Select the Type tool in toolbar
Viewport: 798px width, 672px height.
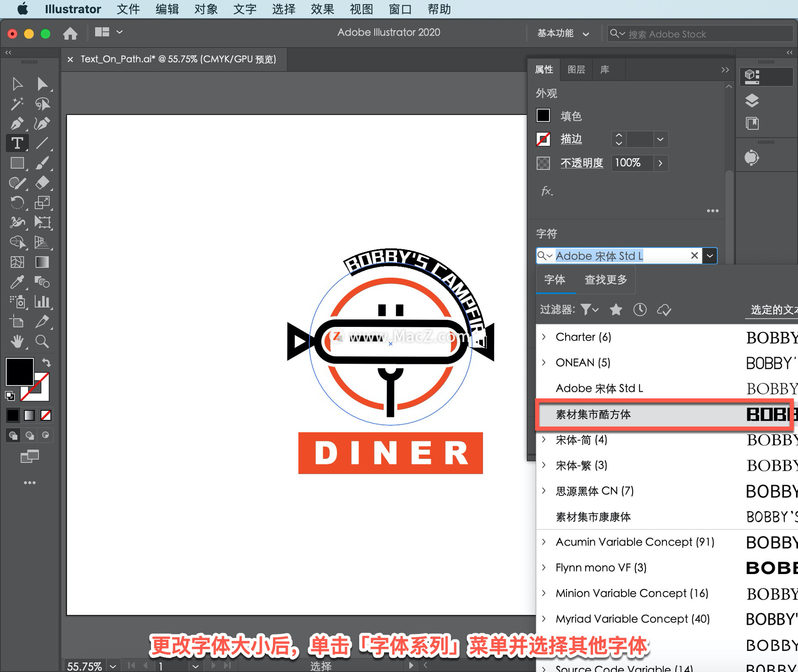(17, 143)
